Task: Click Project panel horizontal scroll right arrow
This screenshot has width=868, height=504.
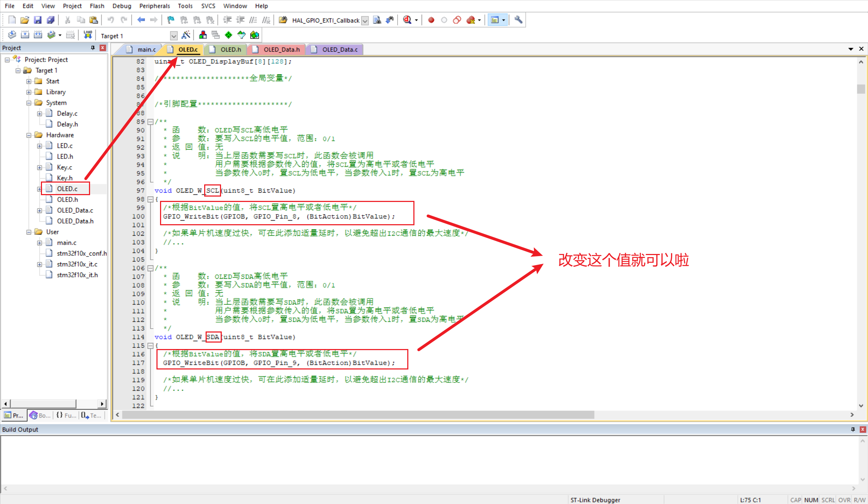Action: point(102,404)
